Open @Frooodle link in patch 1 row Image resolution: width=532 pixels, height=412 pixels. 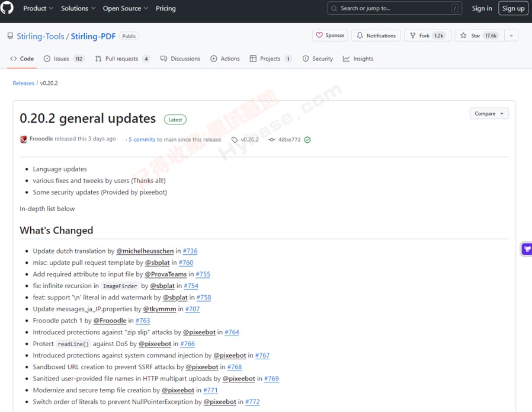click(110, 320)
